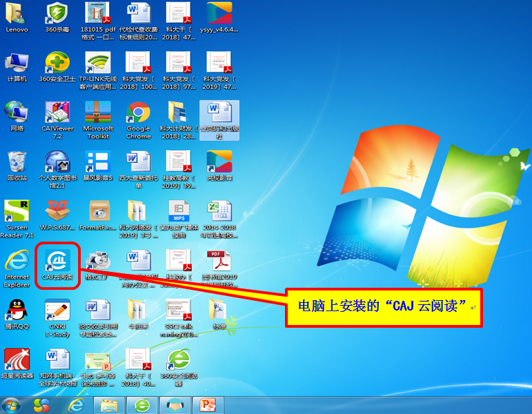This screenshot has width=532, height=414.
Task: Open 计算机 (Computer) desktop icon
Action: click(x=17, y=67)
